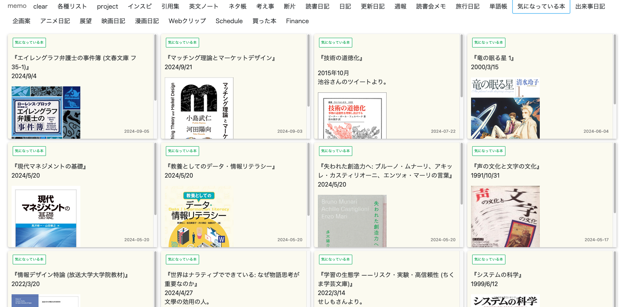Click エイレングラフ弁護士の事件簿 book cover
The height and width of the screenshot is (307, 644).
[46, 113]
